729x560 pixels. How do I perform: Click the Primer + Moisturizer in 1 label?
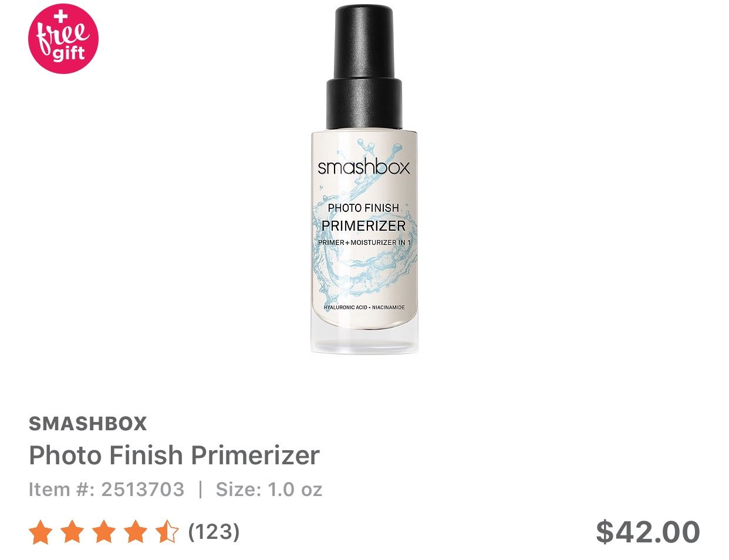(364, 242)
